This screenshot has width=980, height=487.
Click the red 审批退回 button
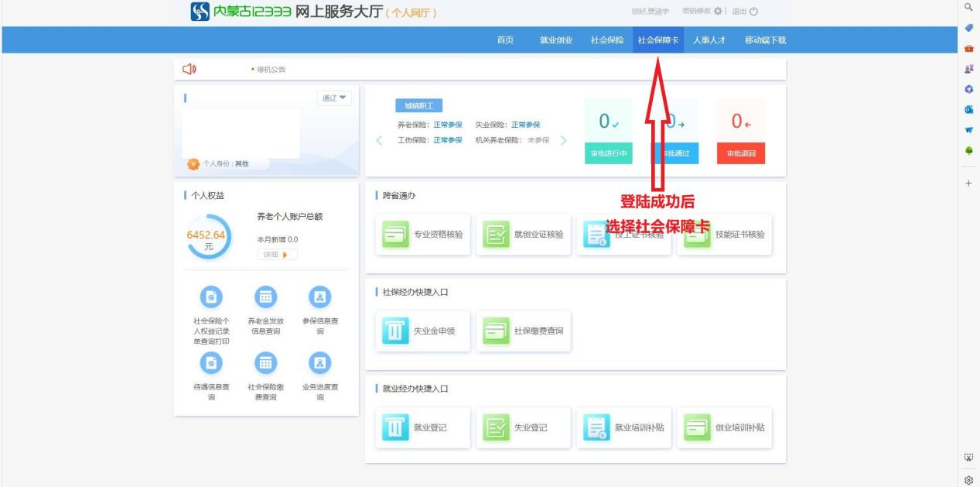(x=740, y=154)
